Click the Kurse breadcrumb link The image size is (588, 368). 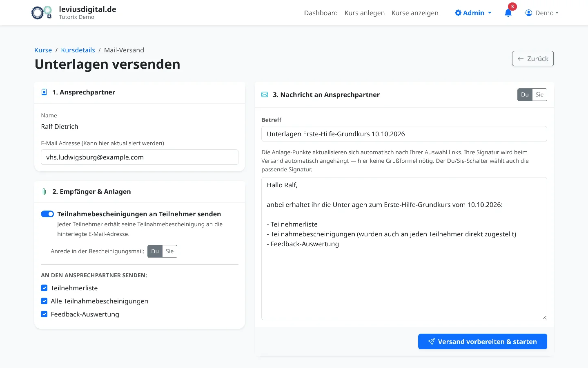(x=43, y=50)
